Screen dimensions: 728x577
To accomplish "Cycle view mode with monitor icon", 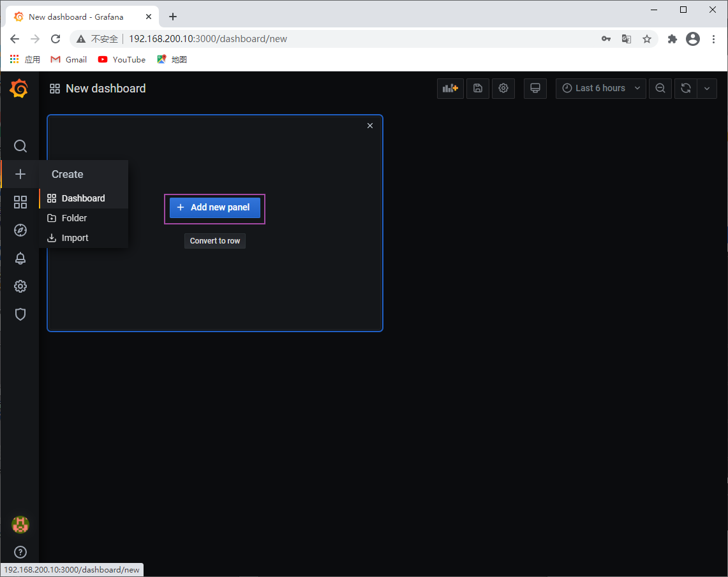I will pos(535,88).
